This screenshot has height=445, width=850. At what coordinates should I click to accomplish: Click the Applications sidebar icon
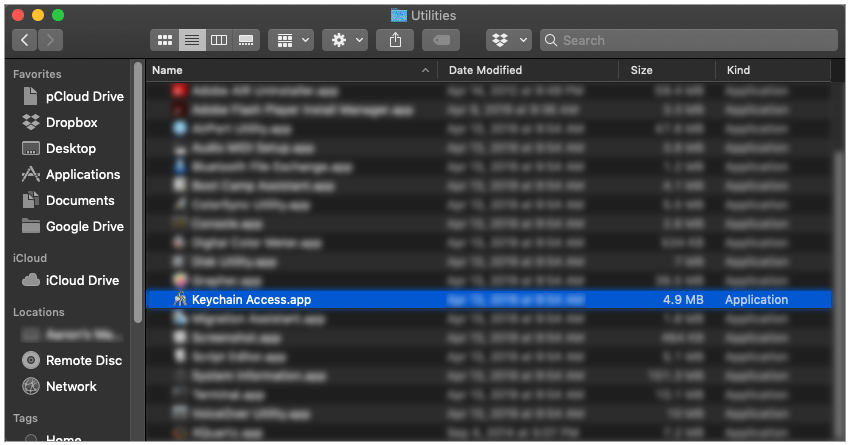(x=31, y=174)
